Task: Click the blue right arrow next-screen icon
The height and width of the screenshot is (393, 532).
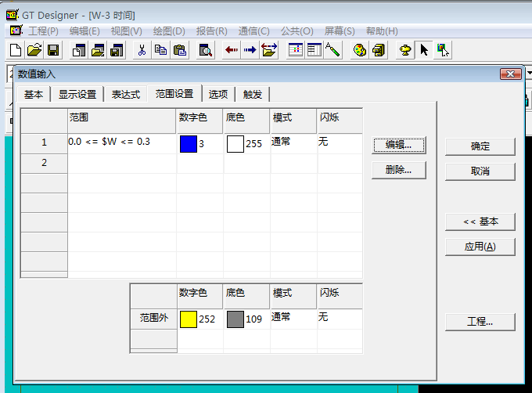Action: point(250,50)
